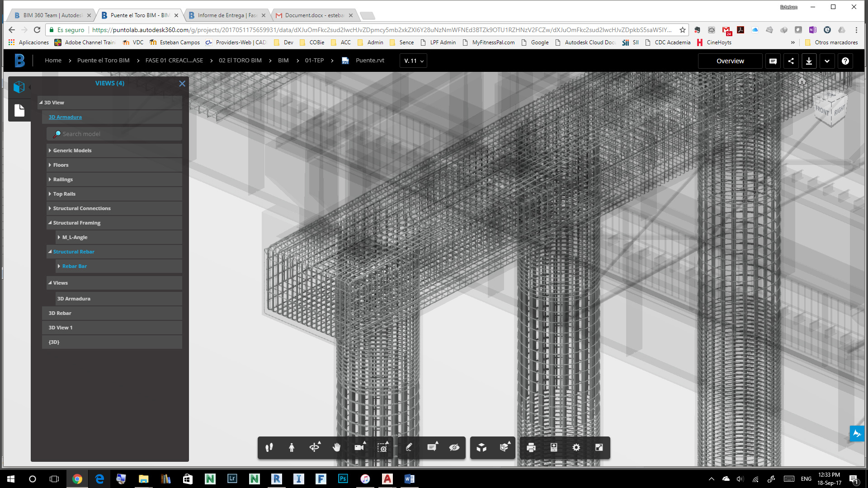Click the Print icon in viewer toolbar
This screenshot has width=868, height=488.
point(531,447)
